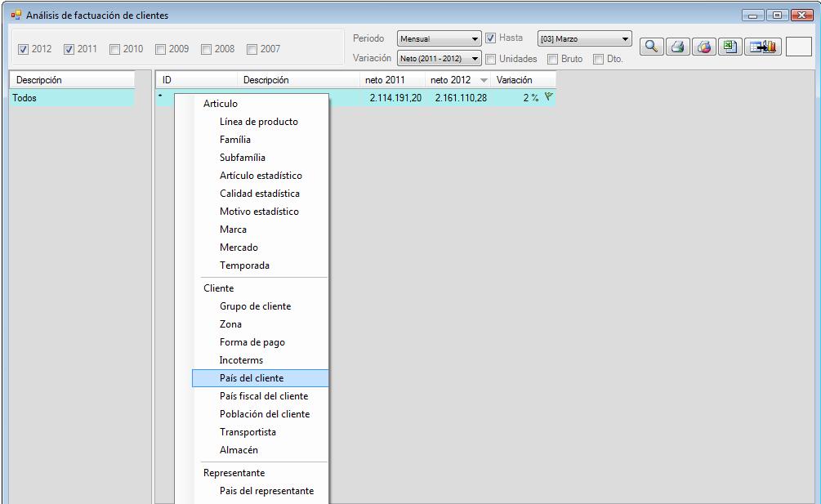The height and width of the screenshot is (504, 821).
Task: Click the printer icon button
Action: (x=677, y=47)
